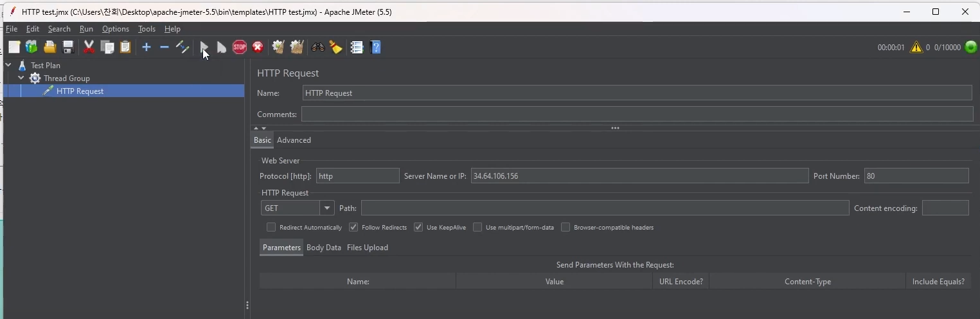Click the Value column header
Screen dimensions: 980x319
(554, 282)
